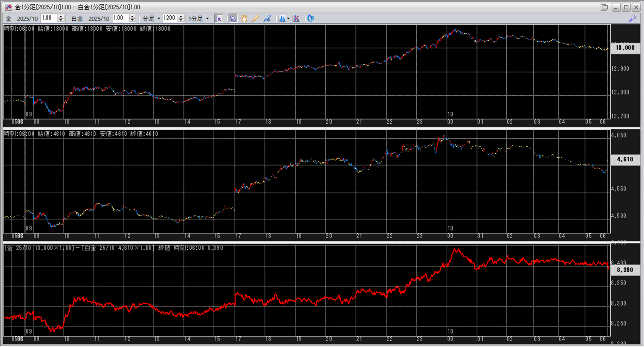Click the gold multiplier 1.00 input field
The image size is (644, 347).
click(49, 18)
